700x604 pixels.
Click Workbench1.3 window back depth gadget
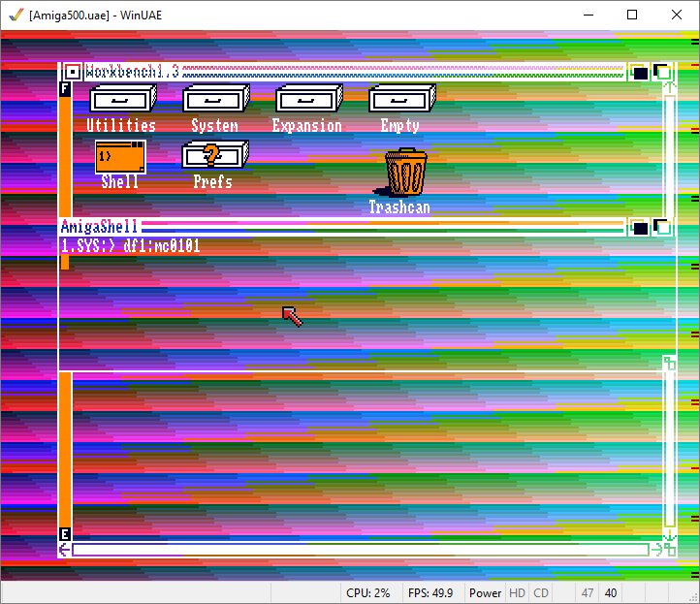(638, 73)
